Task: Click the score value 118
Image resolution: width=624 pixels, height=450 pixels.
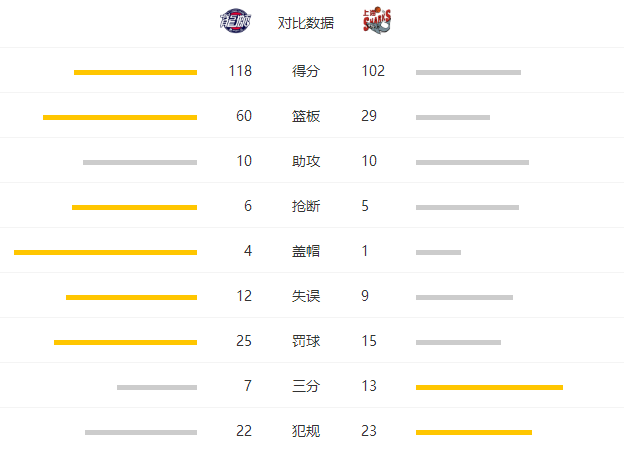Action: pyautogui.click(x=240, y=71)
